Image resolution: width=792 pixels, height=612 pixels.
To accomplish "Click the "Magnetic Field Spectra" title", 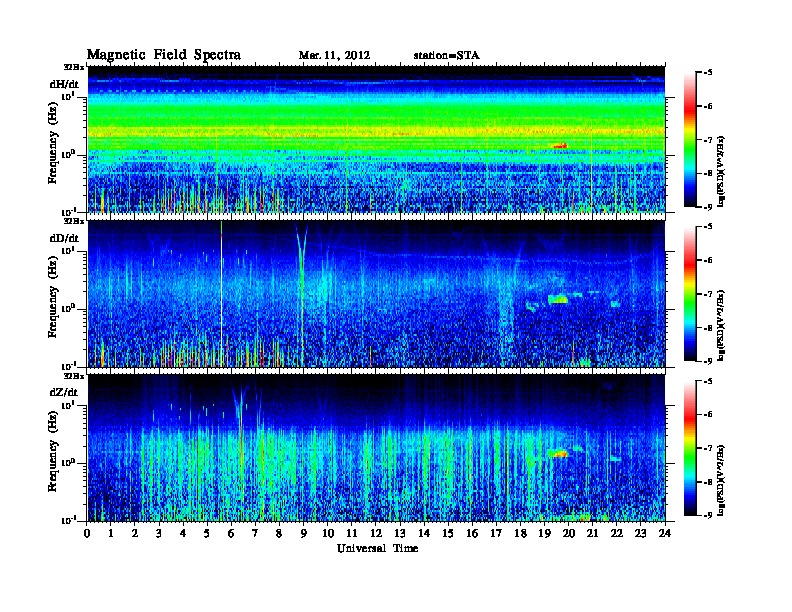I will (x=164, y=55).
